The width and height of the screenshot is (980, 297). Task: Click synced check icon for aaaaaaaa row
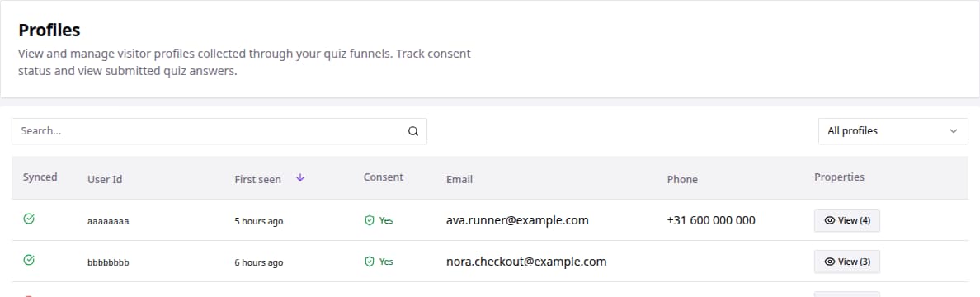tap(29, 219)
